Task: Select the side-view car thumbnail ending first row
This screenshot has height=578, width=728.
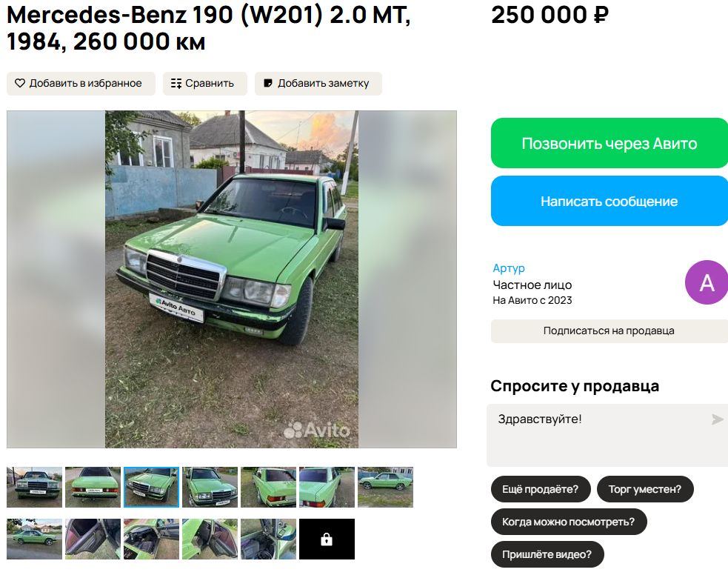Action: (385, 487)
